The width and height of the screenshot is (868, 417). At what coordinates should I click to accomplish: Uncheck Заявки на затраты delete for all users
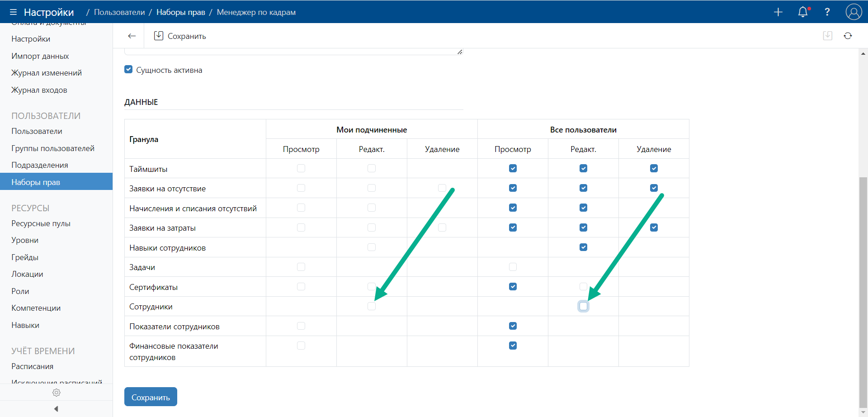click(x=654, y=227)
